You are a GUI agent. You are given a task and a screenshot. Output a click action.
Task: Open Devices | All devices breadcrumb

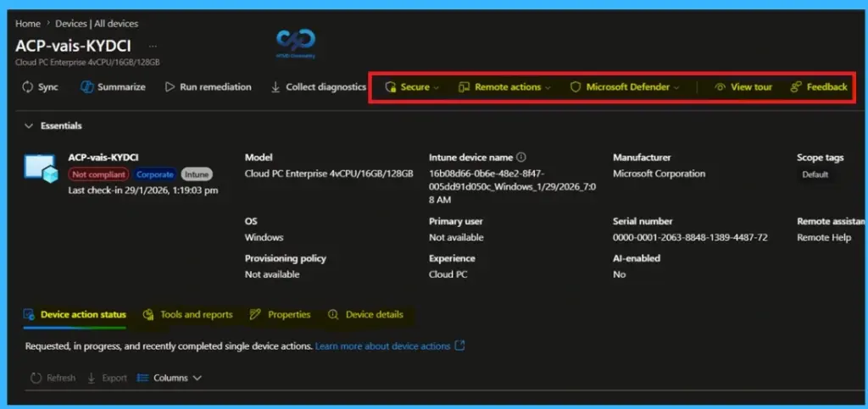(x=97, y=24)
